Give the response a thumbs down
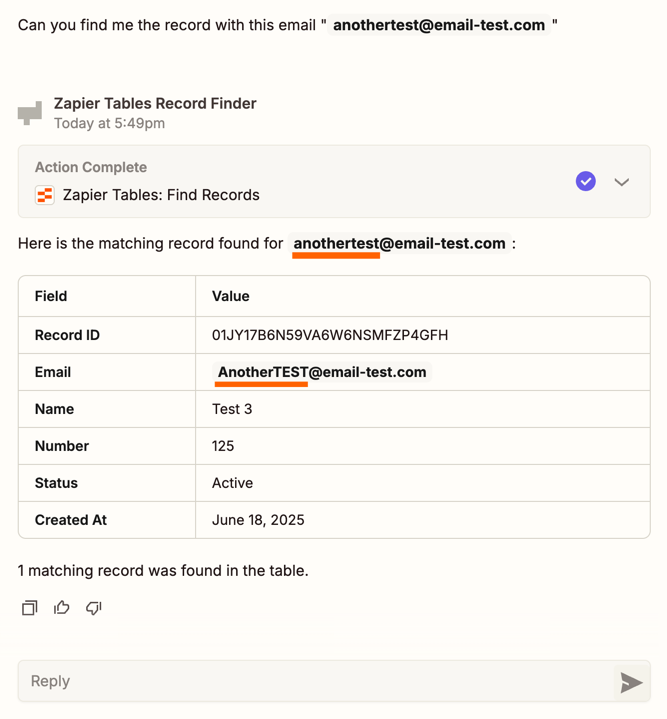This screenshot has width=667, height=719. point(94,608)
